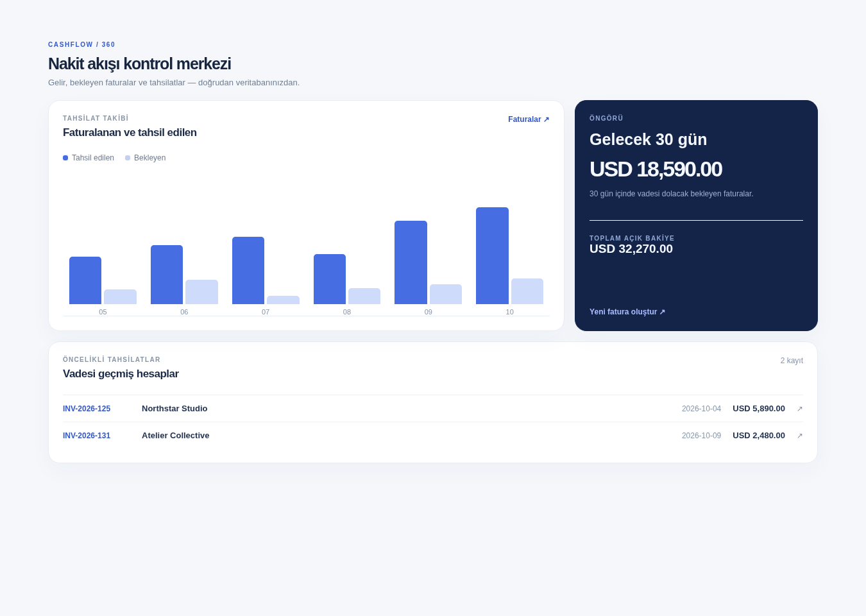This screenshot has height=616, width=866.
Task: Click the Nakit akışı kontrol merkezi title
Action: pyautogui.click(x=139, y=64)
